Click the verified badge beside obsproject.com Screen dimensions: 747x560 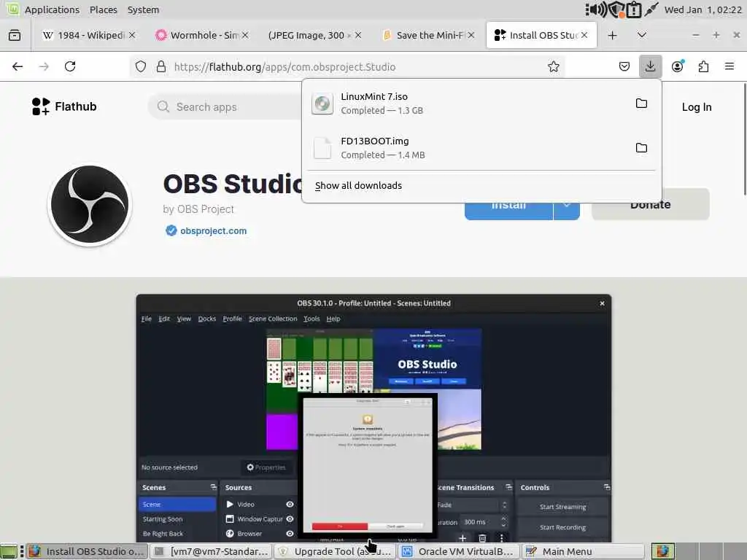[x=171, y=231]
